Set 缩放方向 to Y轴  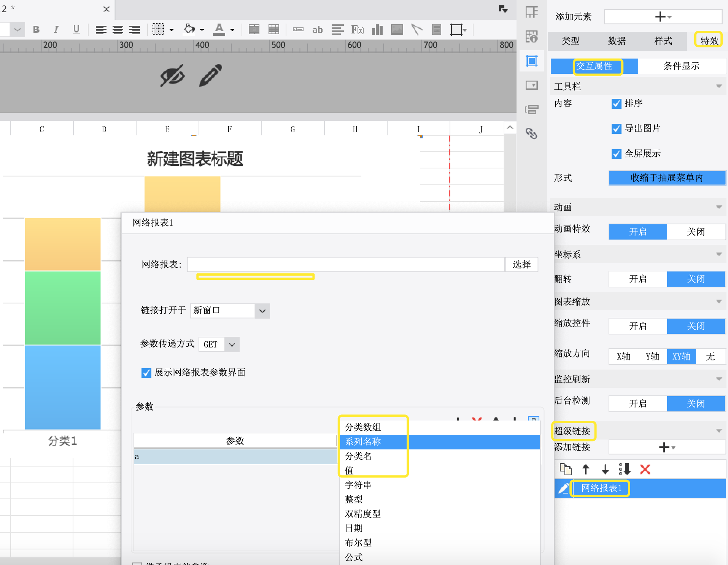[652, 357]
